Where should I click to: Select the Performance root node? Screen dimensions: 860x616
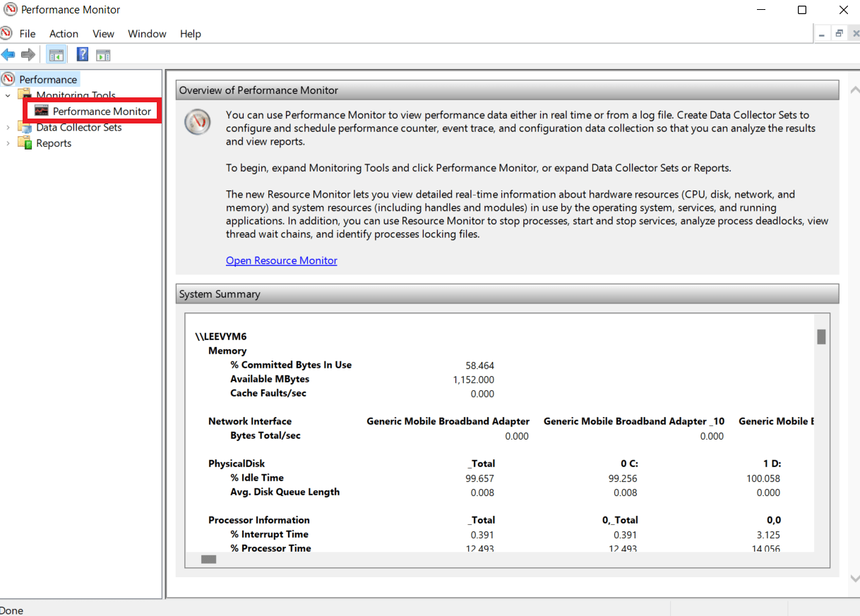tap(48, 80)
